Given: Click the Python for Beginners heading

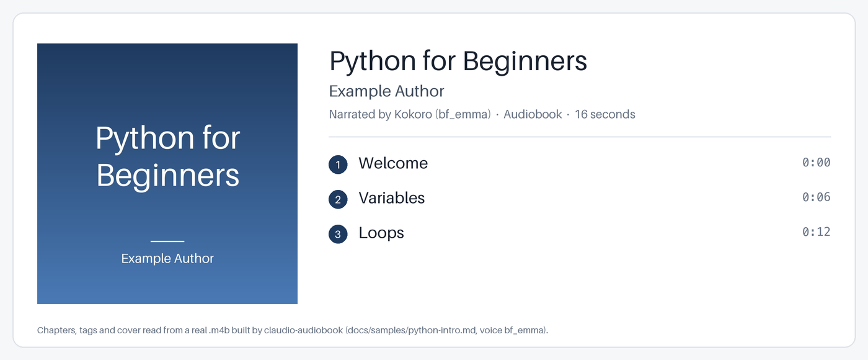Looking at the screenshot, I should point(458,61).
